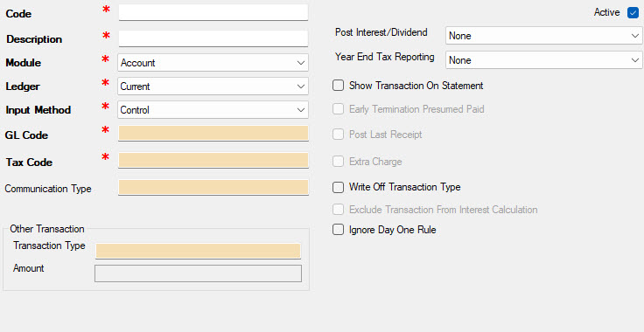The height and width of the screenshot is (332, 644).
Task: Select the GL Code lookup field
Action: (213, 134)
